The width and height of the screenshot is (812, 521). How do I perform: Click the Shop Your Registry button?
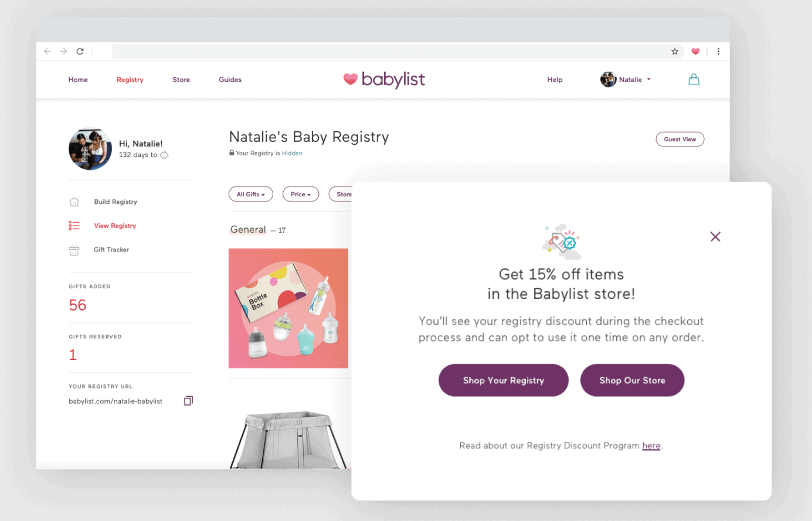(x=504, y=380)
